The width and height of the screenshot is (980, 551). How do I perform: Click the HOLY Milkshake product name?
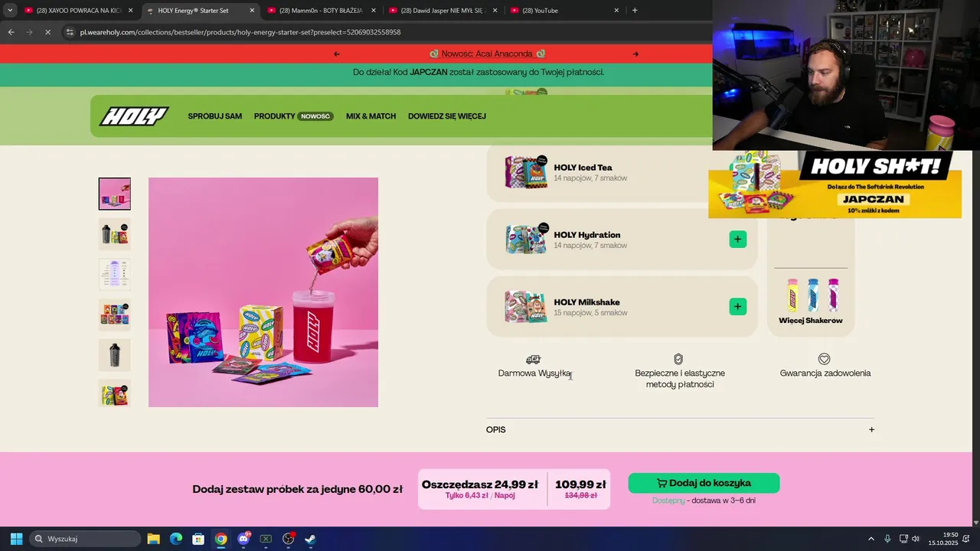pyautogui.click(x=587, y=302)
